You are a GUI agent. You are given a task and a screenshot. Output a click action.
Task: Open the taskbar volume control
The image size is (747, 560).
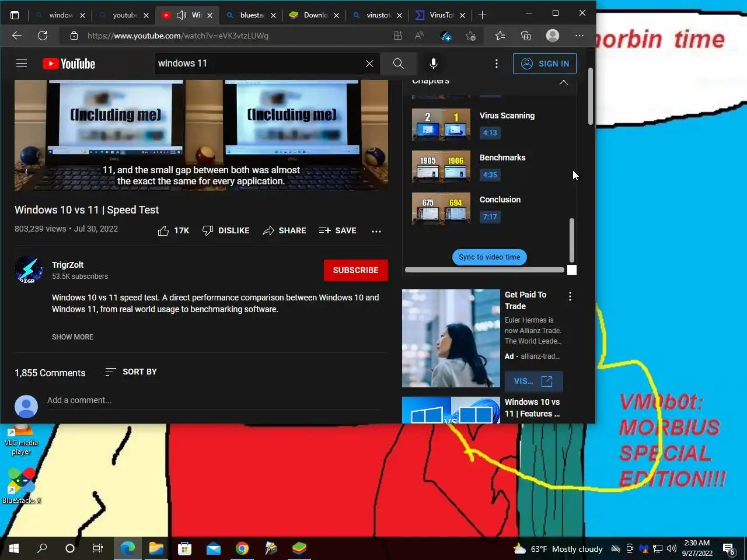coord(671,548)
